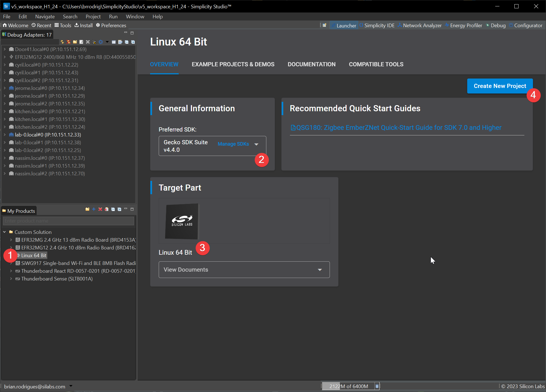Click the remove all products document icon
The image size is (546, 392).
click(107, 209)
